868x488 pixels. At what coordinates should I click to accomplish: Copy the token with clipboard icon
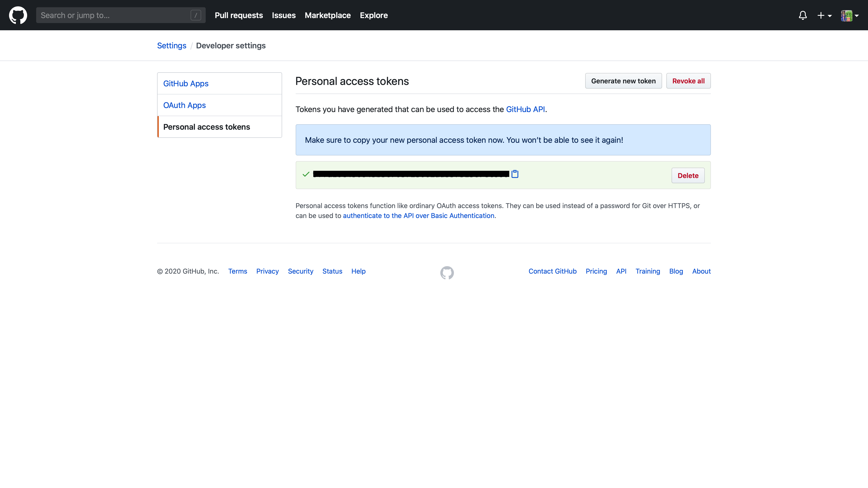(515, 174)
